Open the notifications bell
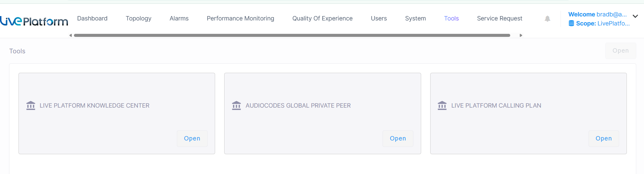This screenshot has width=644, height=174. (x=547, y=19)
